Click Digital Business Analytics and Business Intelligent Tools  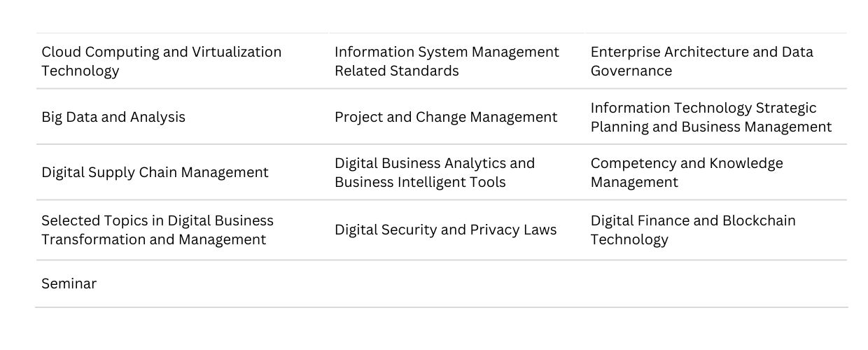coord(435,172)
